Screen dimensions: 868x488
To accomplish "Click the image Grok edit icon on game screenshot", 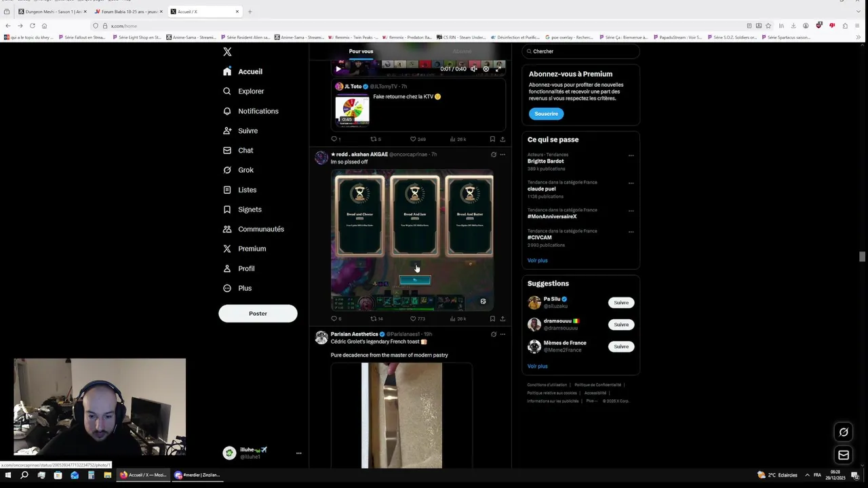I will click(x=483, y=301).
